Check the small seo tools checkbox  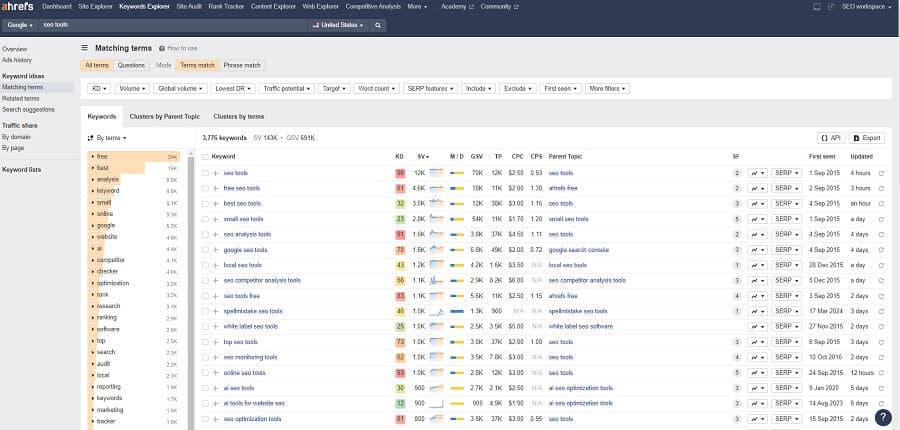pyautogui.click(x=205, y=219)
